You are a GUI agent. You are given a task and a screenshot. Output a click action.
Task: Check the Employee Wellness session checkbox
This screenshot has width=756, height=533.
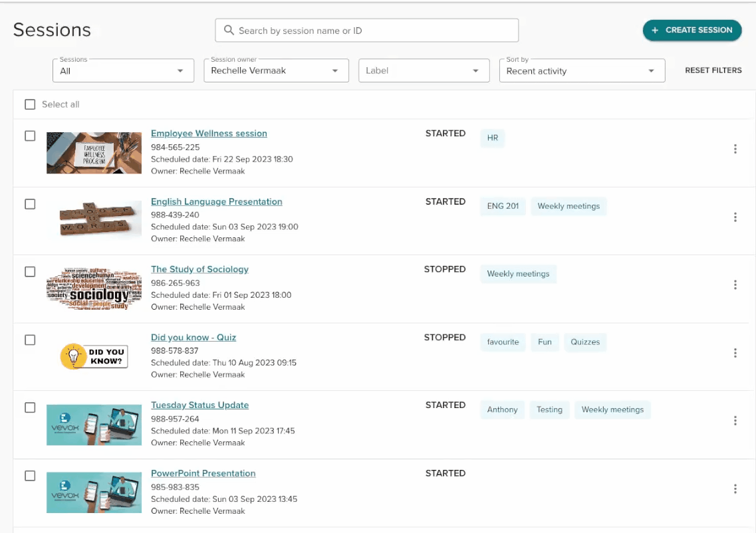[30, 136]
